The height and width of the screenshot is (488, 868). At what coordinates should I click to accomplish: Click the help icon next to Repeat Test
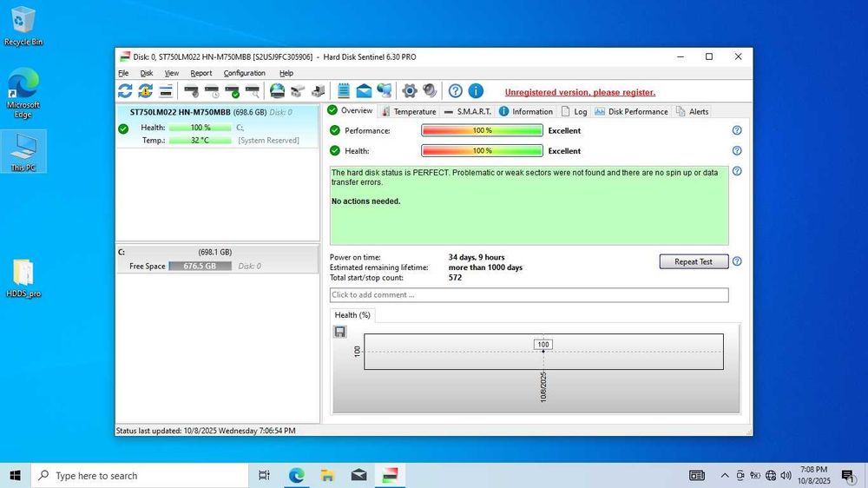tap(737, 261)
